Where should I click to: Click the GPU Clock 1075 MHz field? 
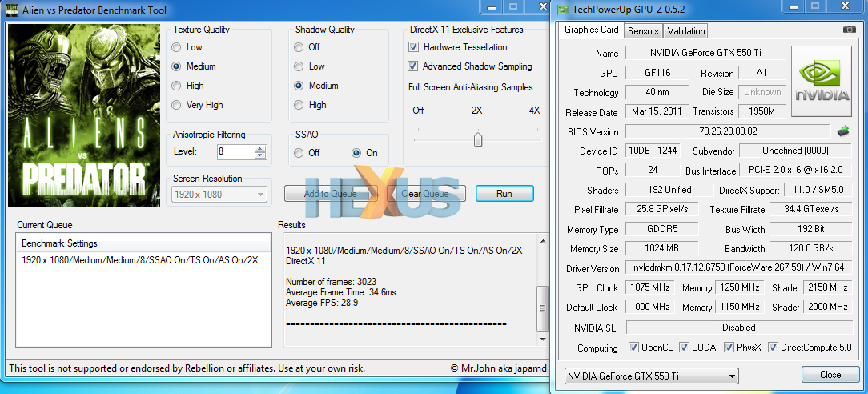pyautogui.click(x=649, y=287)
